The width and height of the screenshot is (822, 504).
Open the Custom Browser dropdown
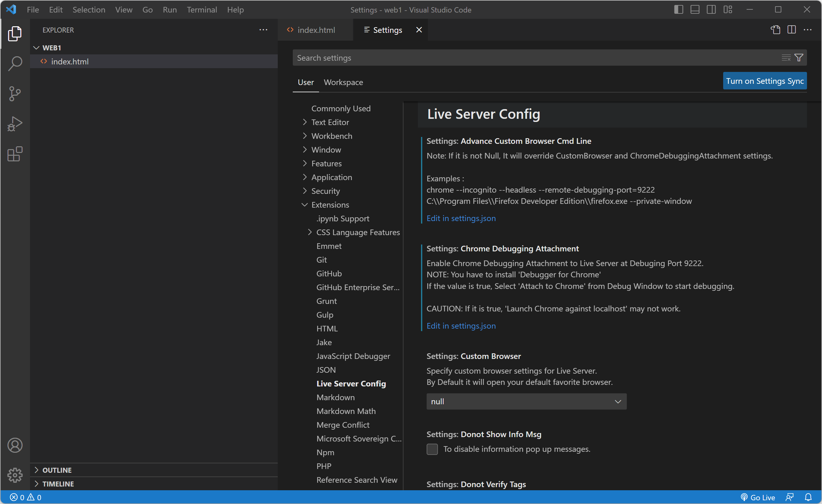tap(526, 401)
